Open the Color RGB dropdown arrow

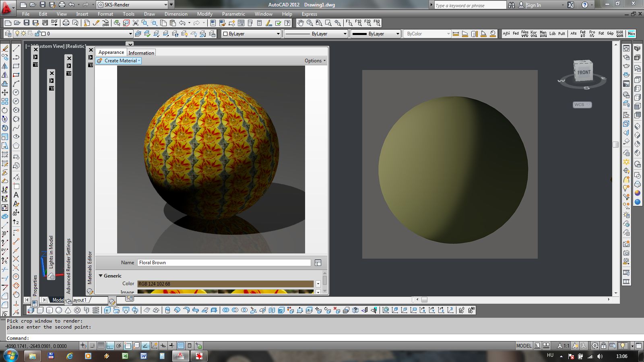pyautogui.click(x=318, y=284)
